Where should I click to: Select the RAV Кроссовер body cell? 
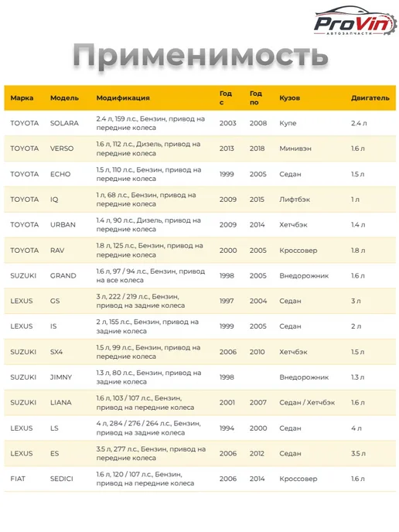(x=298, y=251)
